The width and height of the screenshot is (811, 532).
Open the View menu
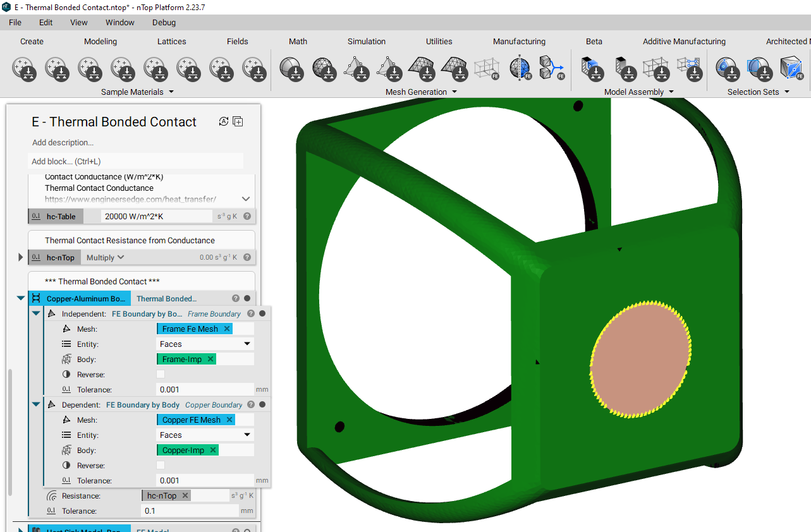pos(79,22)
